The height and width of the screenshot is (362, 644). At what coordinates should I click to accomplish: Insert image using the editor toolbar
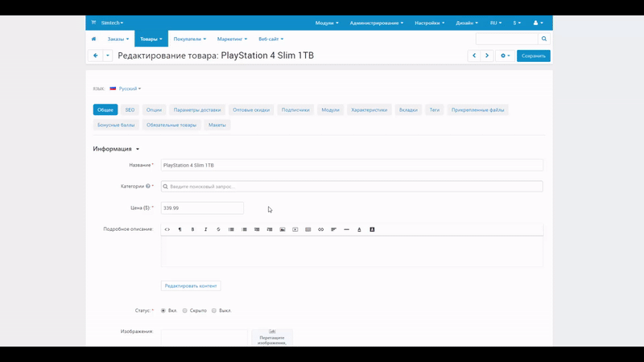pyautogui.click(x=283, y=229)
